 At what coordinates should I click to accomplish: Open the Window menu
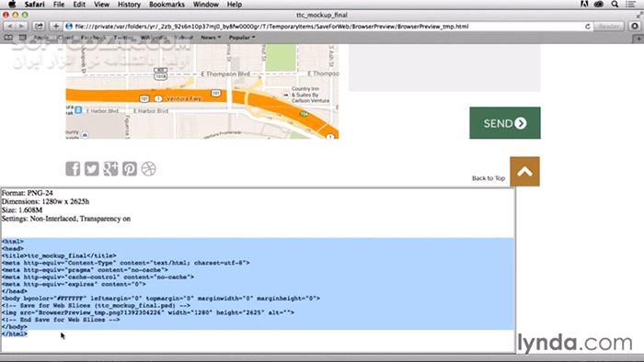click(x=206, y=5)
